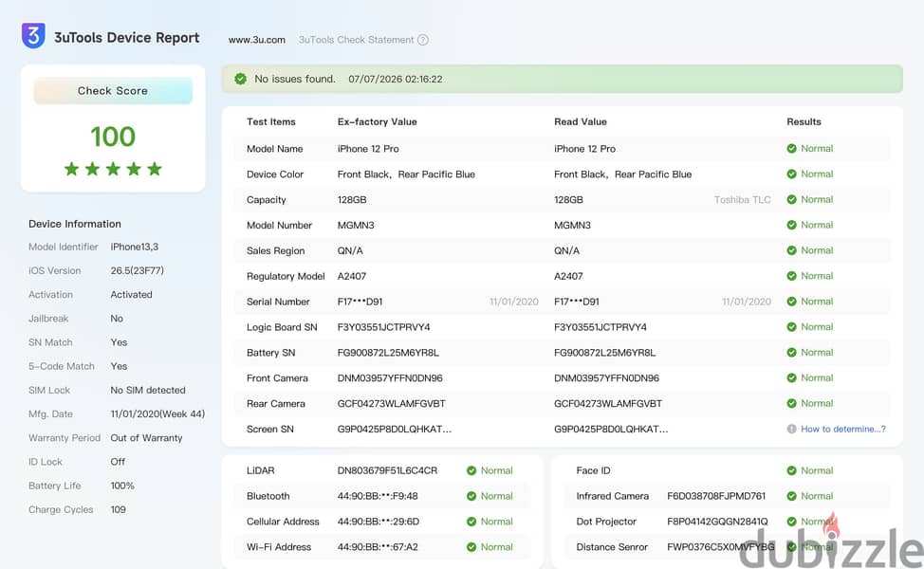Click the read value Model Number MGMN3
924x569 pixels.
pyautogui.click(x=572, y=225)
